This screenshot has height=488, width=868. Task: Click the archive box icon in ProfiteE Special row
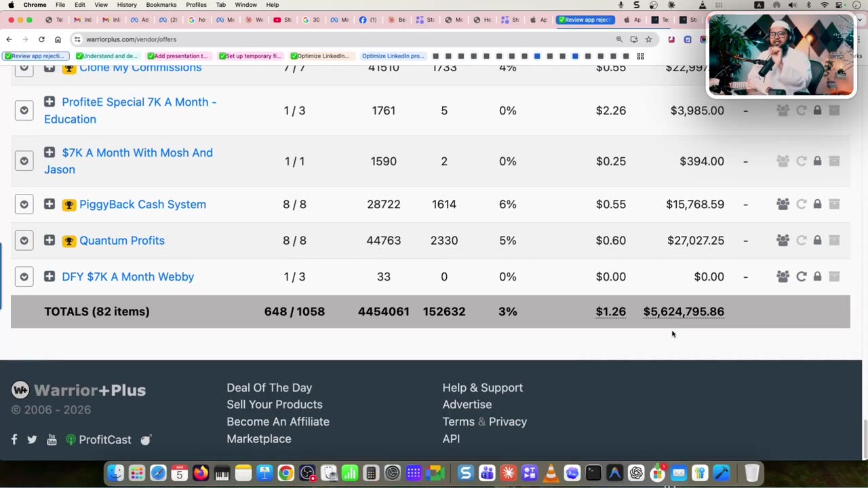point(834,110)
